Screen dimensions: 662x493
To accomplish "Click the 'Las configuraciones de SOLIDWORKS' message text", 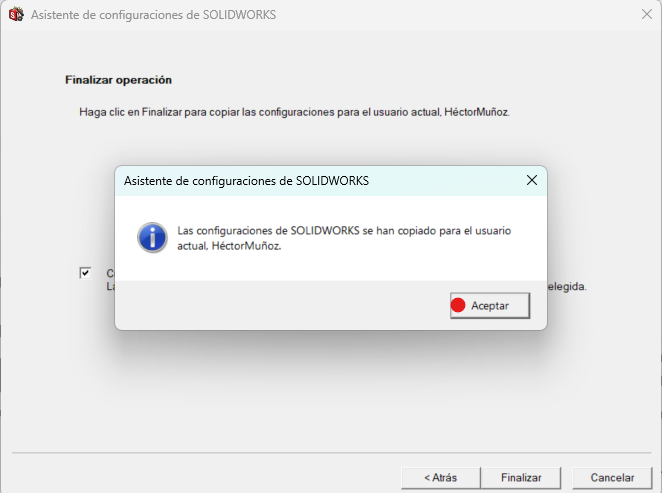I will point(344,238).
